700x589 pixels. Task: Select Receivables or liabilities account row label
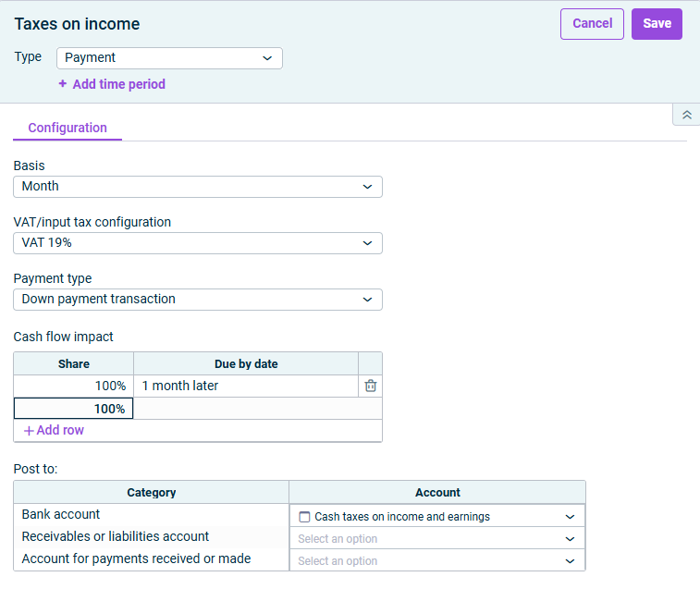(116, 536)
